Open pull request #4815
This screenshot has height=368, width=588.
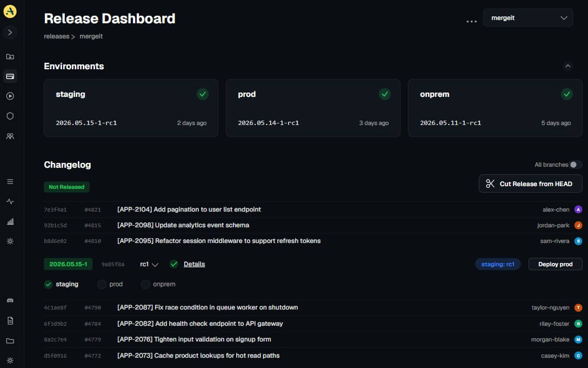(x=92, y=225)
